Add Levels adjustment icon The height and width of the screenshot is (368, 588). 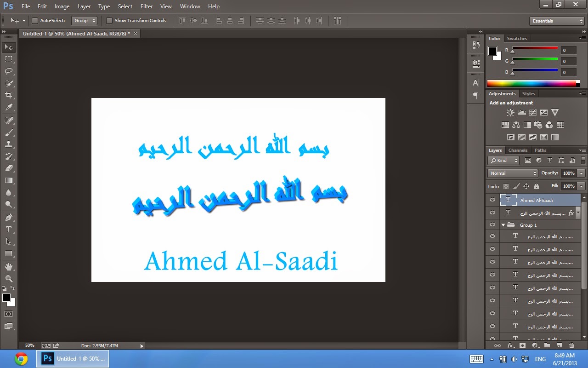pos(521,112)
